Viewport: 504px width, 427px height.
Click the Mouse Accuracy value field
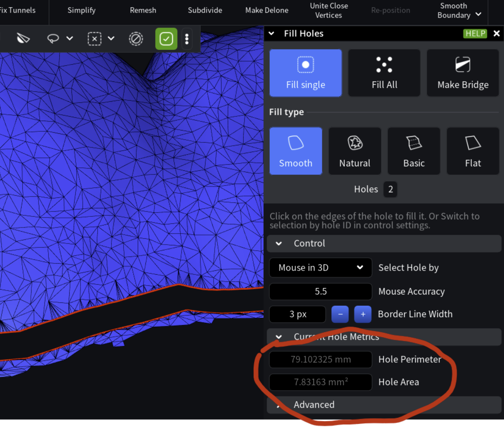[x=320, y=291]
